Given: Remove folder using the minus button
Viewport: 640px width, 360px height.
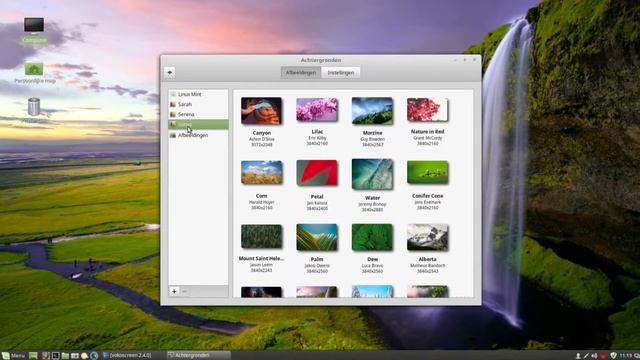Looking at the screenshot, I should pos(184,291).
